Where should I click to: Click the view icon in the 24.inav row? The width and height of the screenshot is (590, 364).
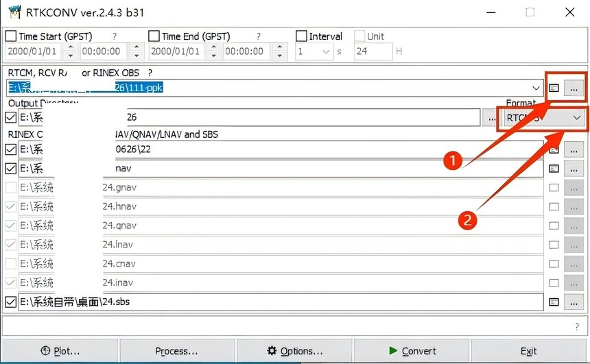point(554,283)
